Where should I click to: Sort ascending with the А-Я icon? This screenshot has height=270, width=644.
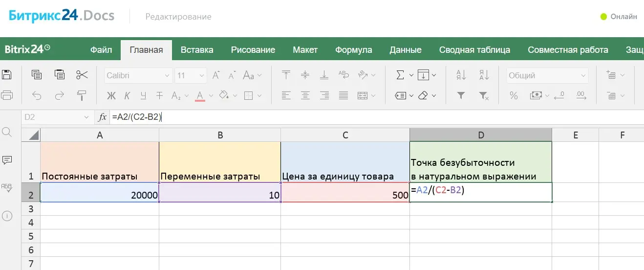click(461, 75)
